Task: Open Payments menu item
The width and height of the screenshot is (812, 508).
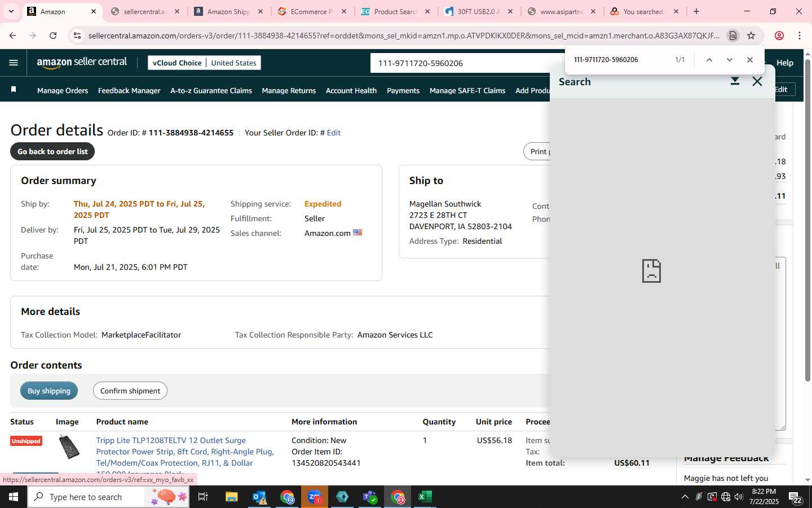Action: point(403,90)
